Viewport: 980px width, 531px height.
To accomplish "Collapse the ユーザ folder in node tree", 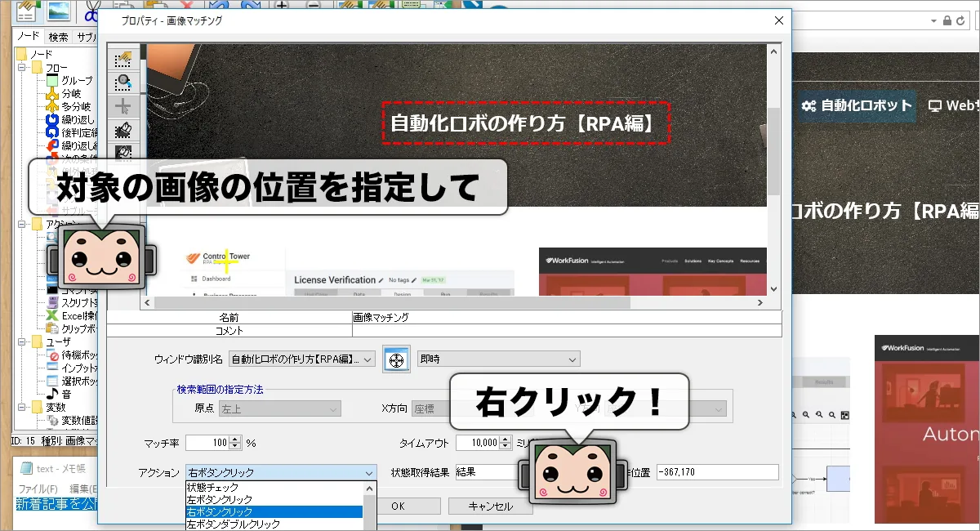I will click(22, 342).
